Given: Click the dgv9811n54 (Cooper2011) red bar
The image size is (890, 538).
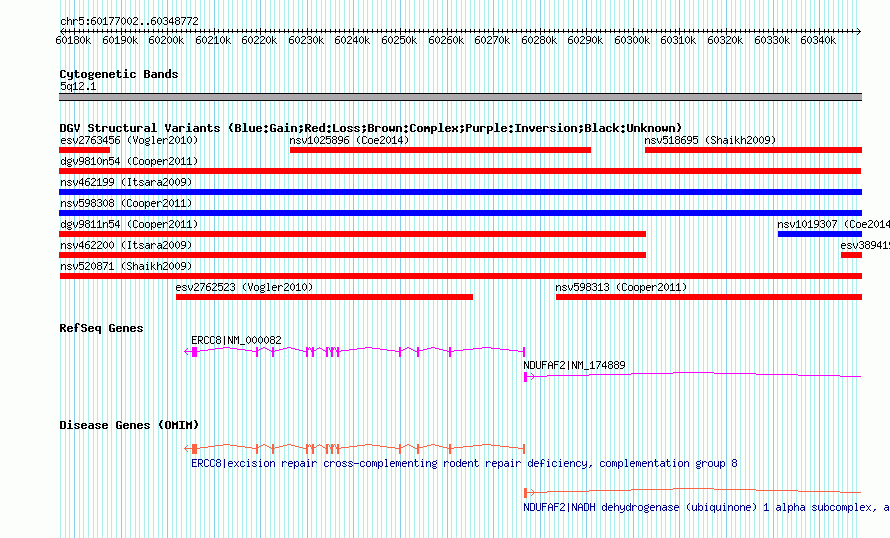Looking at the screenshot, I should 352,234.
